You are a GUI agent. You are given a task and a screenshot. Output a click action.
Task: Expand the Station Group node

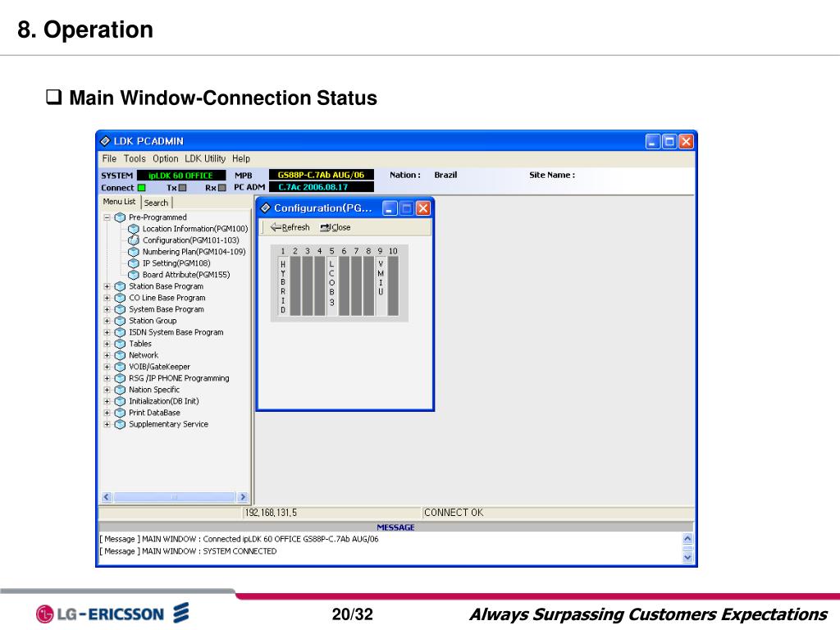[x=107, y=321]
